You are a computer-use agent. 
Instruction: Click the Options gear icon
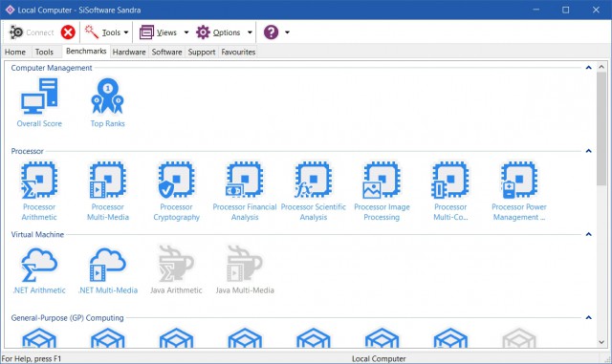tap(203, 32)
